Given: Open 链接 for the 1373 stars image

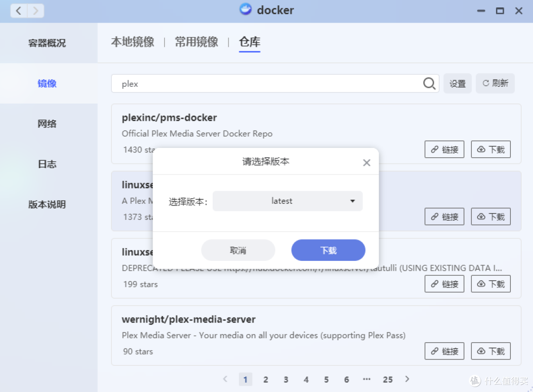Looking at the screenshot, I should 444,217.
